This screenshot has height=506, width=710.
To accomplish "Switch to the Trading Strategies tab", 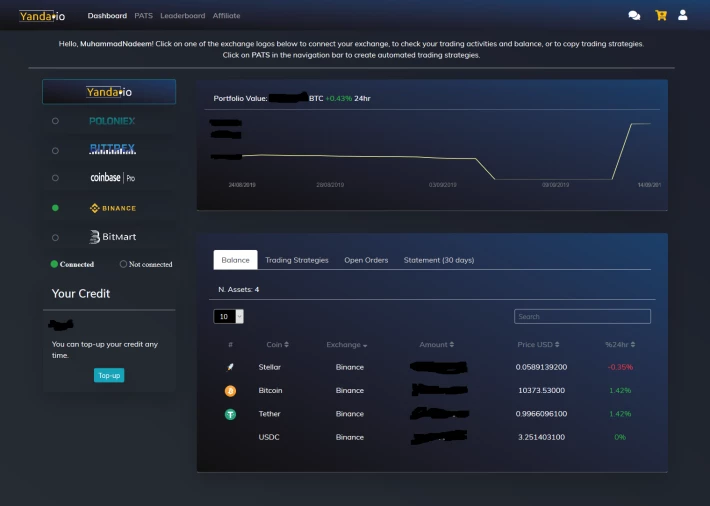I will pos(297,260).
